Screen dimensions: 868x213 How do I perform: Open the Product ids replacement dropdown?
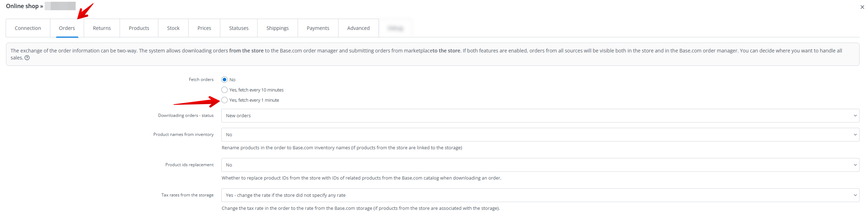tap(540, 165)
